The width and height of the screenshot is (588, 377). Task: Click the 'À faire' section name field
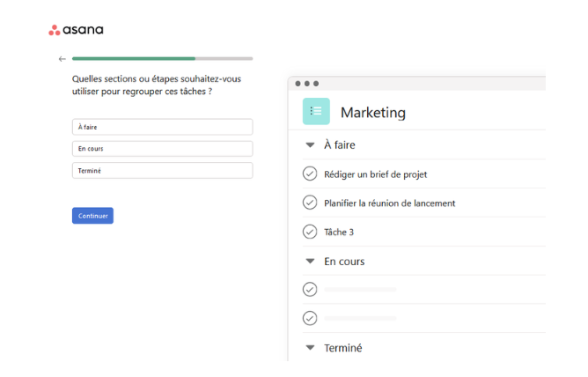(162, 127)
